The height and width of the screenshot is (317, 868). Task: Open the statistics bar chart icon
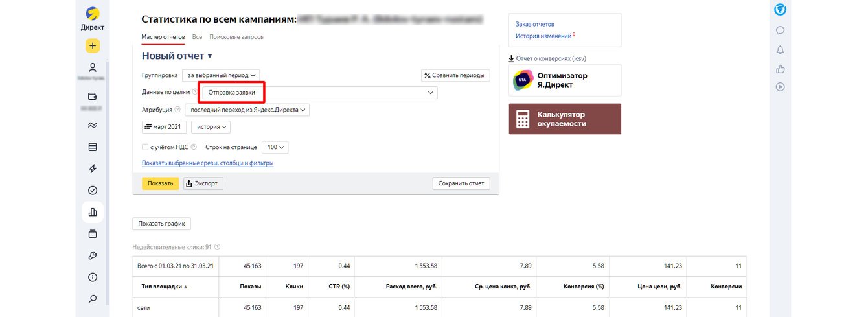tap(92, 212)
